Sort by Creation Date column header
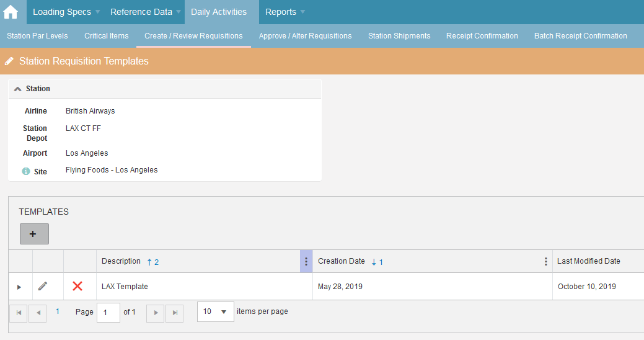Image resolution: width=644 pixels, height=340 pixels. (x=342, y=261)
